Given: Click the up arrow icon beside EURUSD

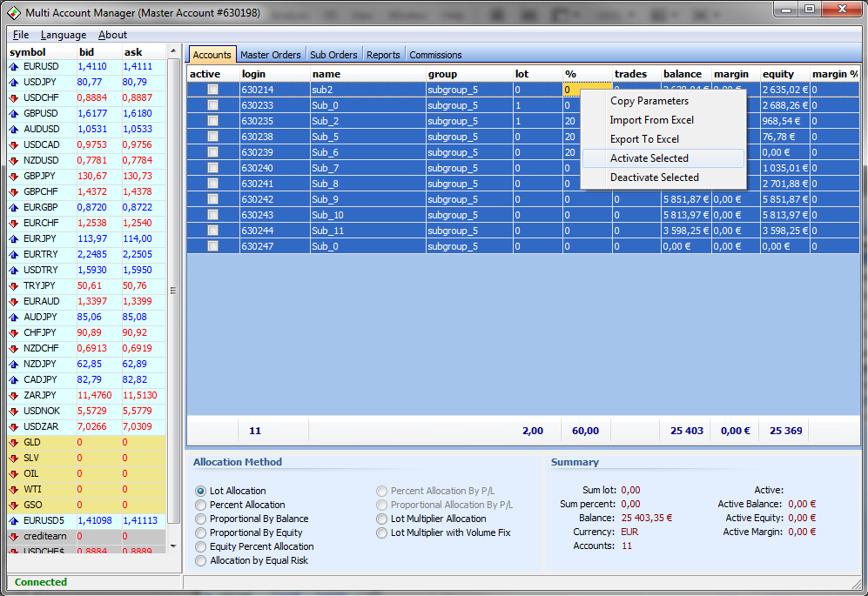Looking at the screenshot, I should [x=14, y=66].
